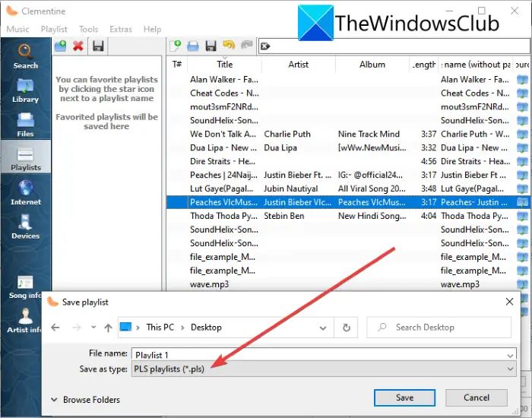The height and width of the screenshot is (418, 532).
Task: Sort playlist by Title column header
Action: point(225,65)
